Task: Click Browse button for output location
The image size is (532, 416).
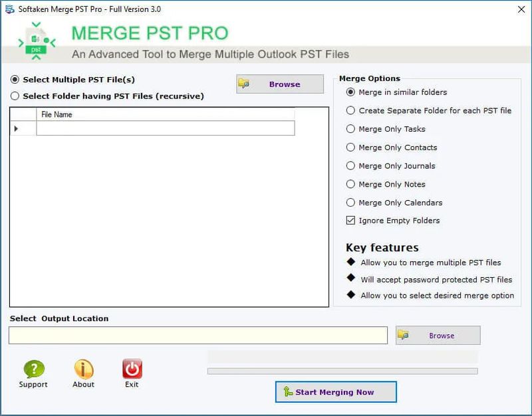Action: [438, 336]
